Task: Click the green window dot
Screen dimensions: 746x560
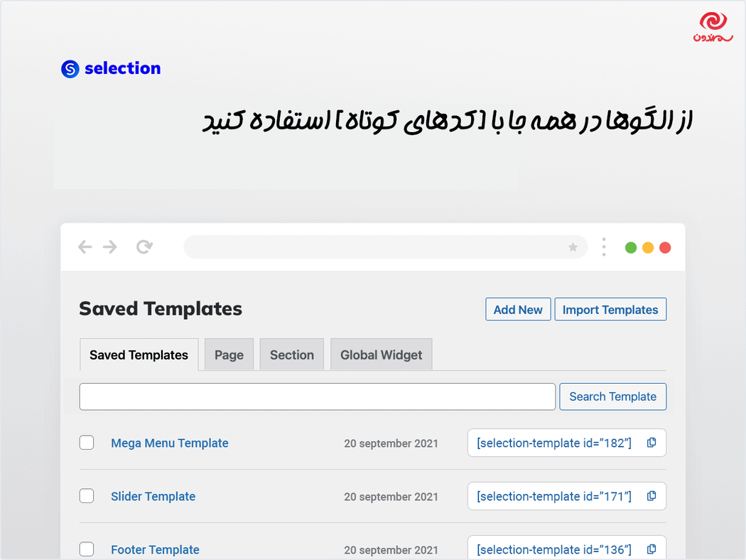Action: [631, 247]
